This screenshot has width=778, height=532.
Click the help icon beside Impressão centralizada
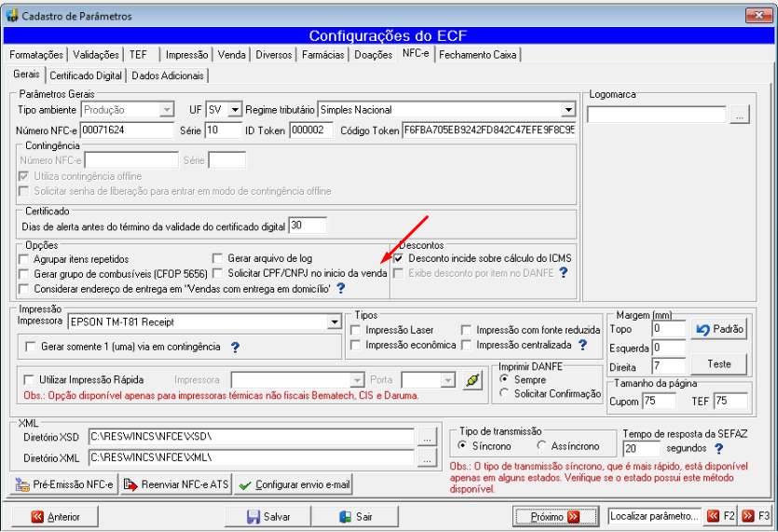click(x=583, y=345)
